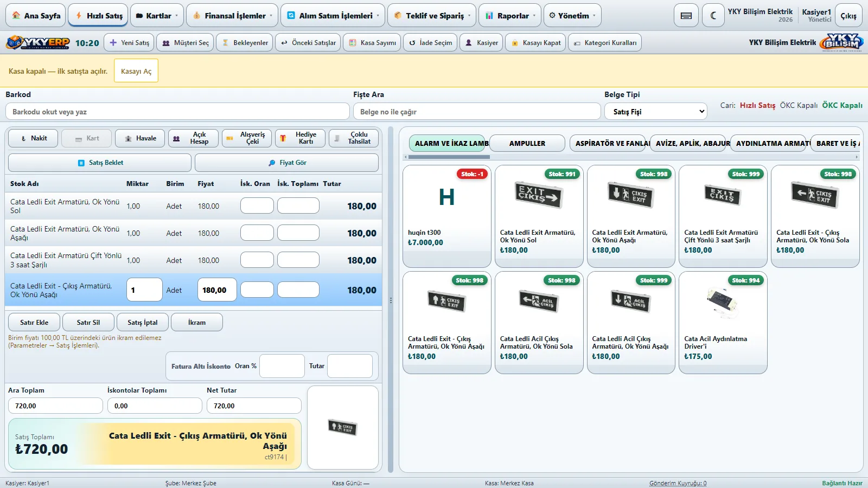Open İade Seçim returns
The image size is (868, 488).
point(430,43)
